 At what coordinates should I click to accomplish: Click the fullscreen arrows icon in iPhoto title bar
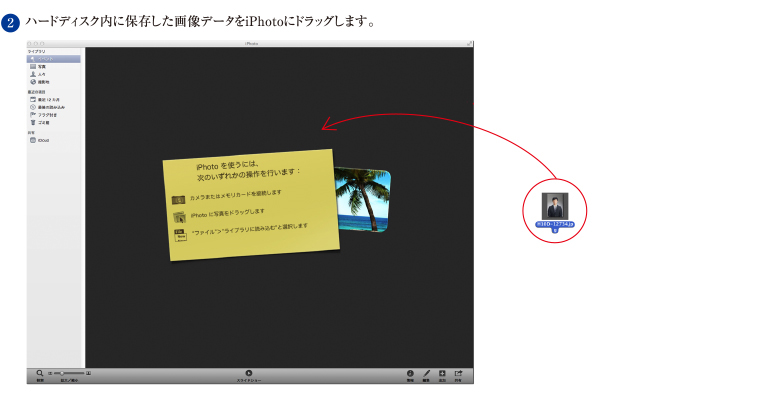469,44
